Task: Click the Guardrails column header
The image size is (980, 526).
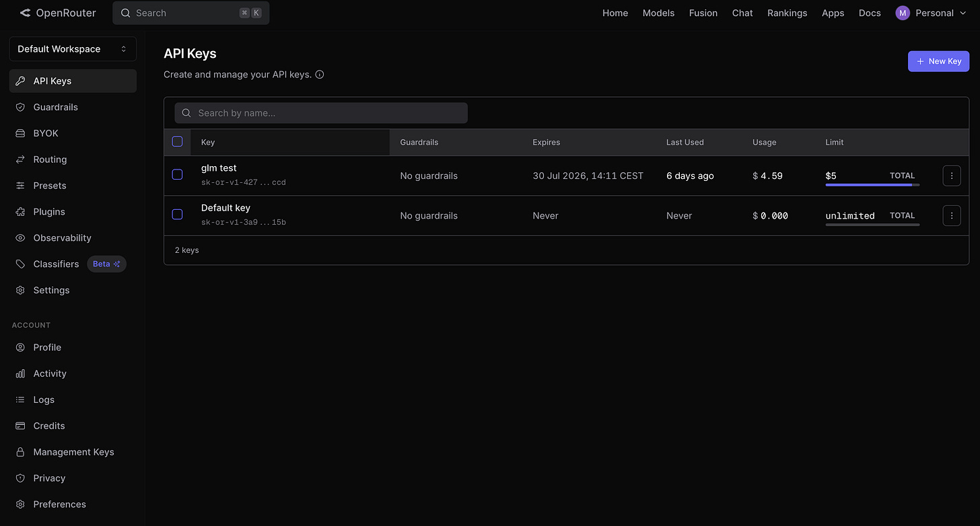Action: [x=419, y=143]
